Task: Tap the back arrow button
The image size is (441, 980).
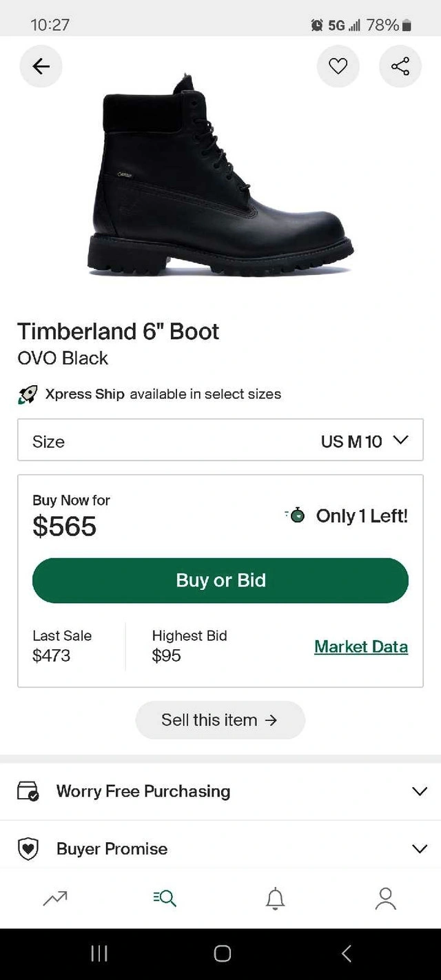Action: point(41,66)
